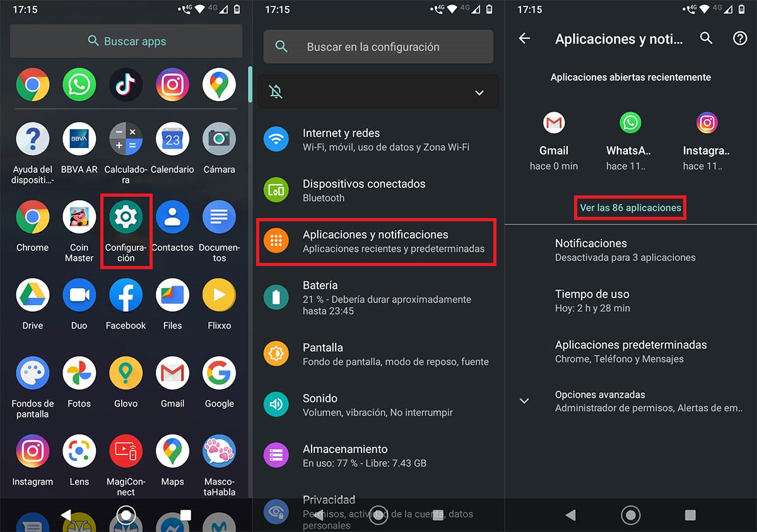Launch the Glovo app
The image size is (757, 532).
pyautogui.click(x=126, y=383)
